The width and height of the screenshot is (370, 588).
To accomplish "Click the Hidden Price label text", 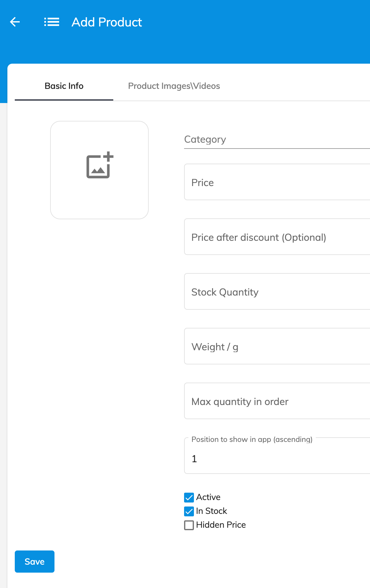I will tap(221, 525).
